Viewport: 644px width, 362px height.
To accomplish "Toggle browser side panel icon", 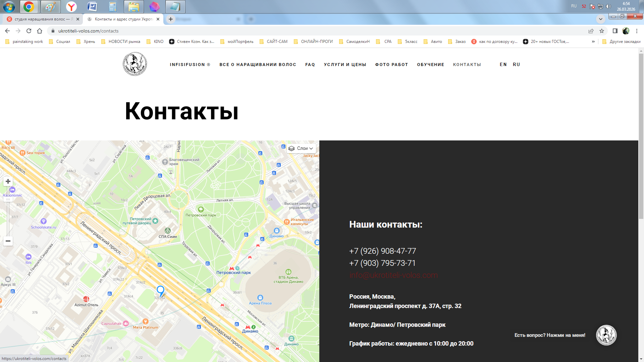I will 615,31.
